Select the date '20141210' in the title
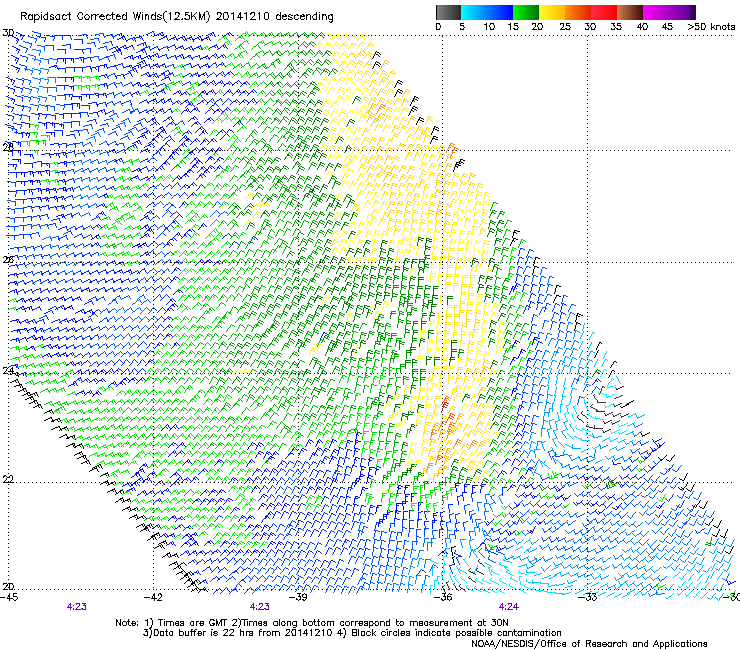 243,17
